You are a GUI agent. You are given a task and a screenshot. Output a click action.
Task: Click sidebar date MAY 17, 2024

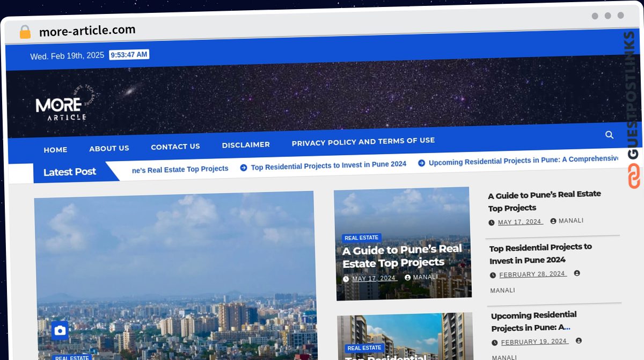click(x=521, y=222)
